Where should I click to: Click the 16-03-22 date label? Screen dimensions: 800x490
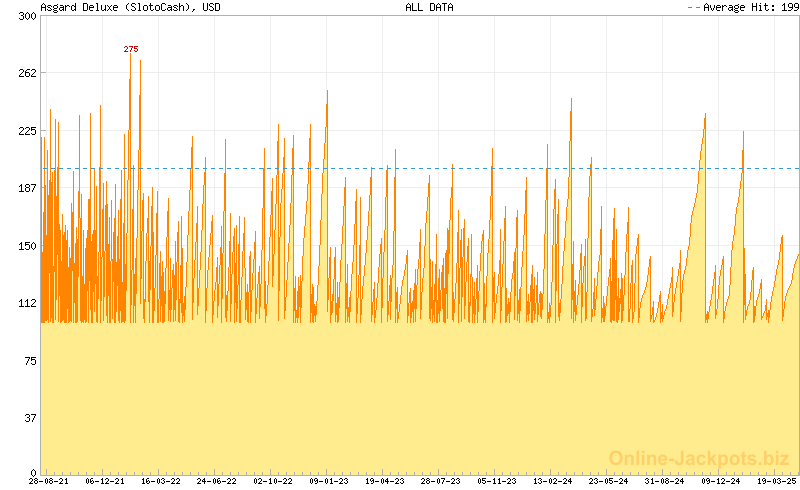click(x=161, y=481)
